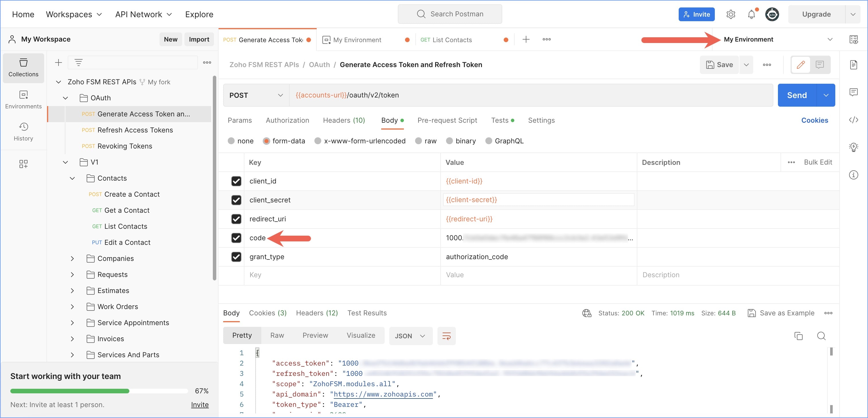
Task: Uncheck the grant_type row checkbox
Action: coord(236,257)
